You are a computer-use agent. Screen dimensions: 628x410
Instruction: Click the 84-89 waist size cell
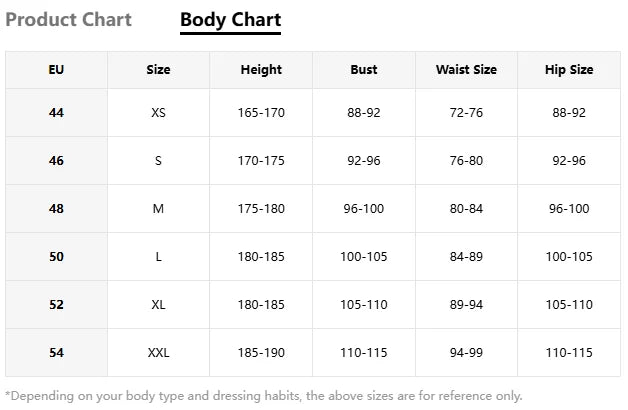pyautogui.click(x=466, y=257)
